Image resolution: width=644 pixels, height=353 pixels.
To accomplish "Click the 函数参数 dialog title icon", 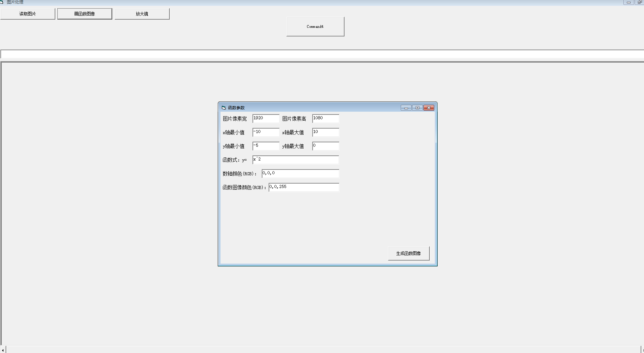I will (x=224, y=108).
